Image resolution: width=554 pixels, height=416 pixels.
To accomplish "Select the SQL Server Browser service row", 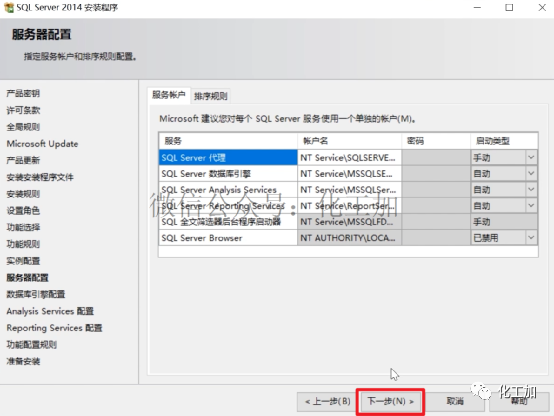I will coord(228,238).
